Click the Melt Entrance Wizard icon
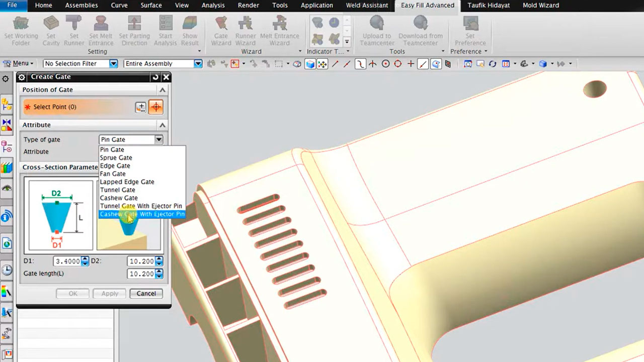The width and height of the screenshot is (644, 362). pyautogui.click(x=279, y=24)
